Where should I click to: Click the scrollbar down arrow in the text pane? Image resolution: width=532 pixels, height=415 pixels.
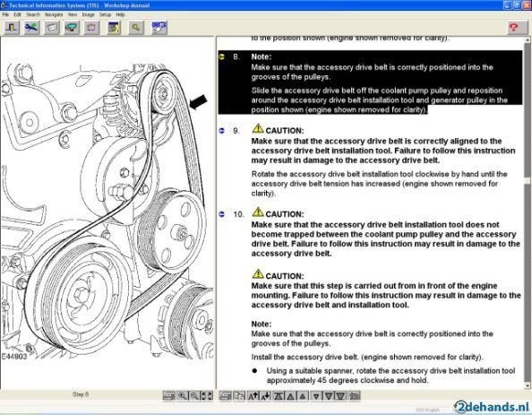528,385
